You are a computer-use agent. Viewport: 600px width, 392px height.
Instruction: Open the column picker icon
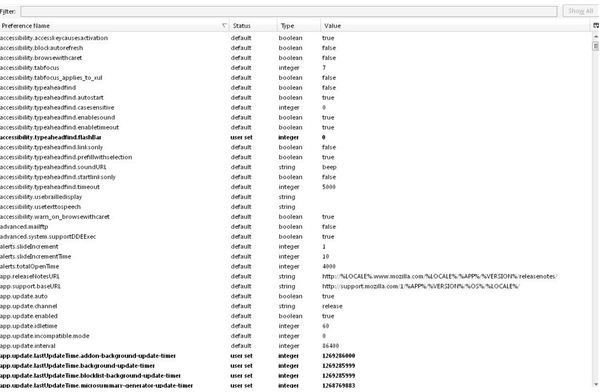pos(596,26)
